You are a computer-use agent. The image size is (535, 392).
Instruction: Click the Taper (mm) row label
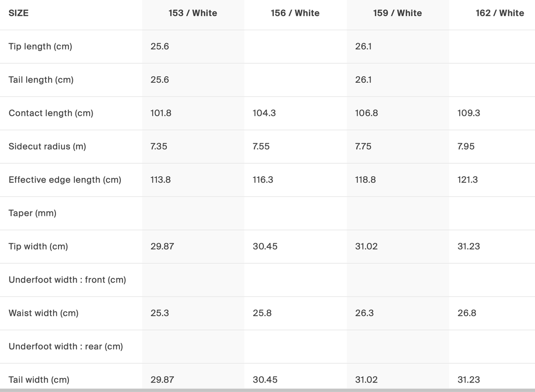coord(32,213)
